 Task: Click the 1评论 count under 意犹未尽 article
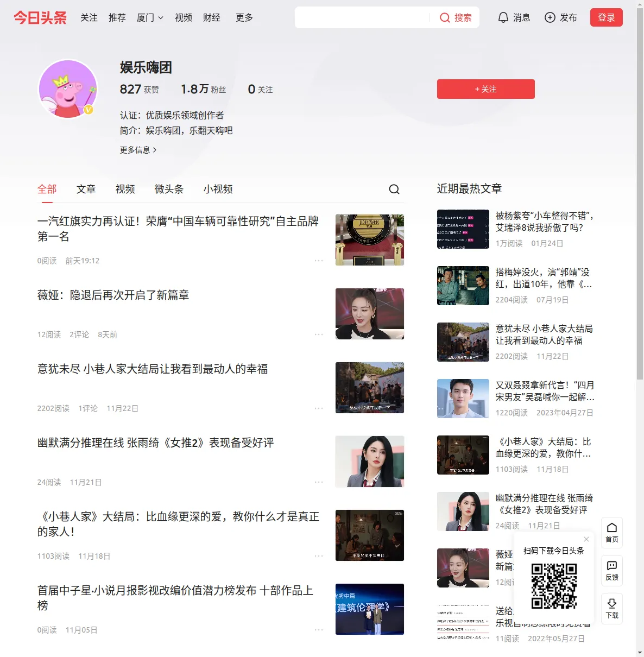[x=88, y=408]
